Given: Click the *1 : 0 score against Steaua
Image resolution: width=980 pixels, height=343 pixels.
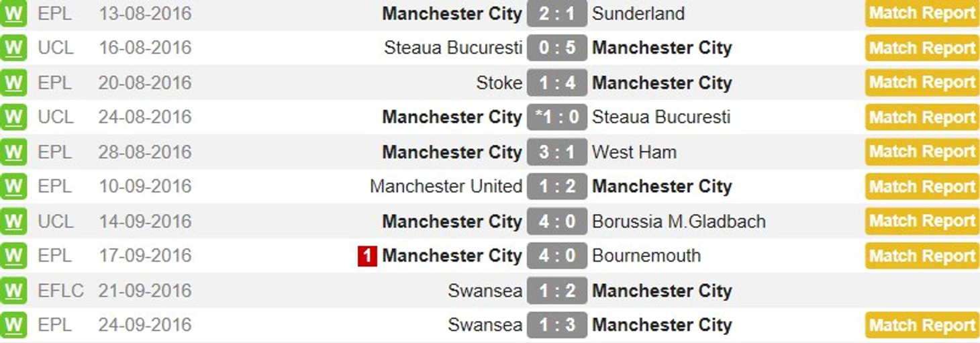Looking at the screenshot, I should coord(557,117).
